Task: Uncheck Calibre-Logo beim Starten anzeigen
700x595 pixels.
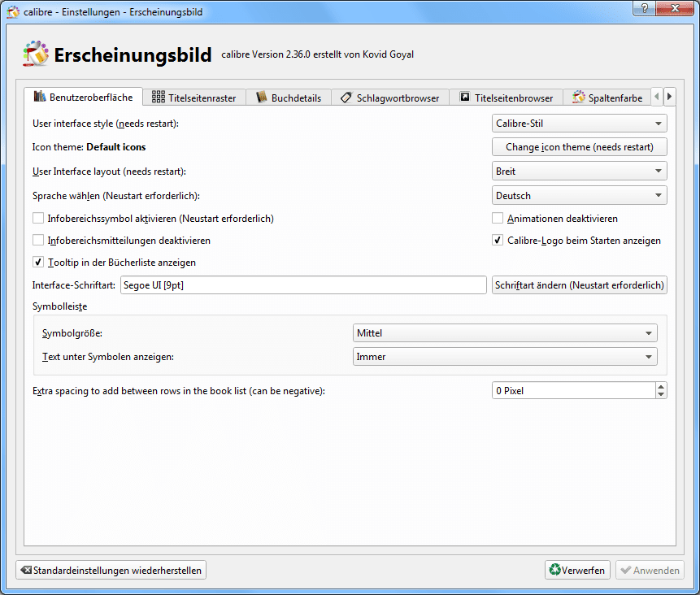Action: (498, 240)
